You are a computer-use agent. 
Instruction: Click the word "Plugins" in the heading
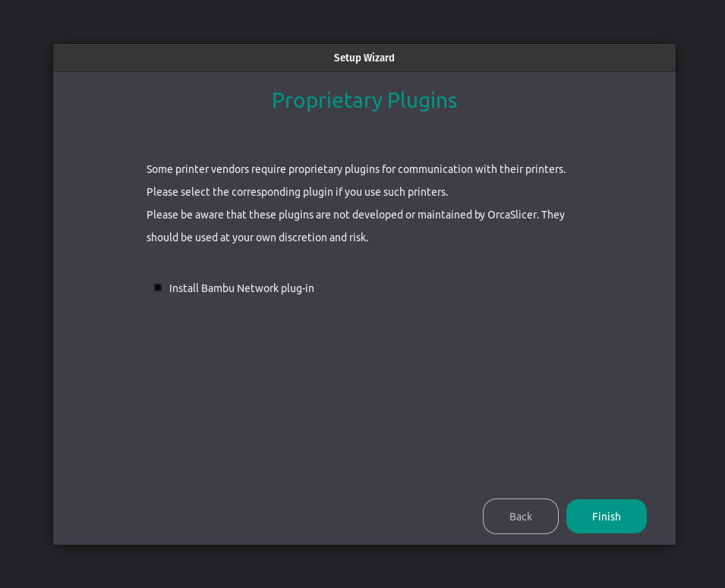[422, 100]
